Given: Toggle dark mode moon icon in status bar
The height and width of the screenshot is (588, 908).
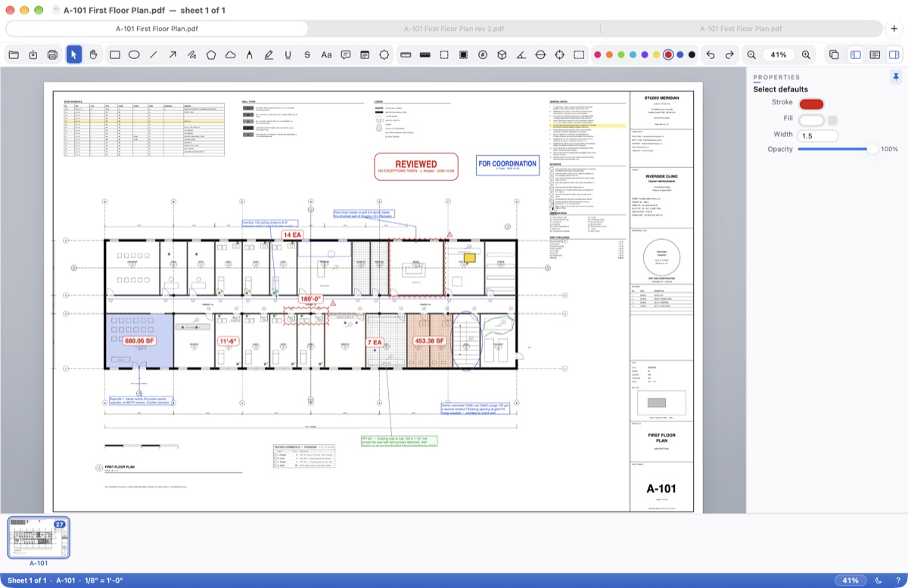Looking at the screenshot, I should 878,580.
